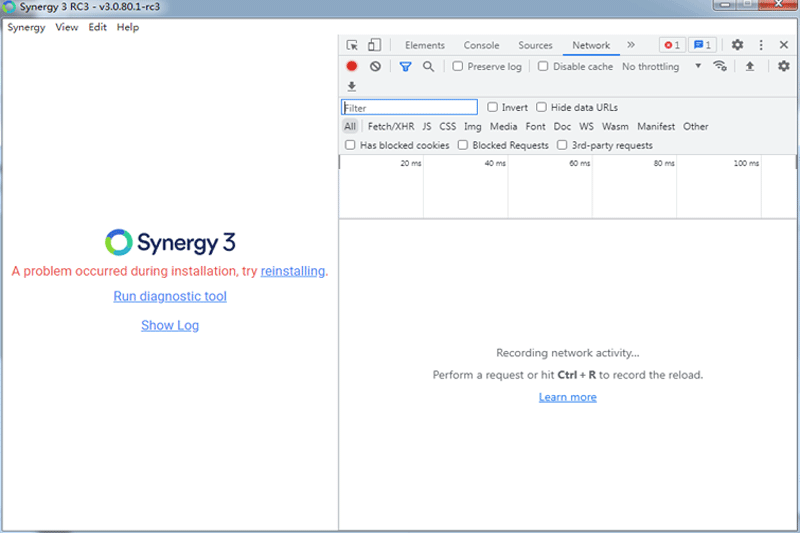Filter requests by CSS type
The height and width of the screenshot is (533, 800).
click(x=447, y=126)
